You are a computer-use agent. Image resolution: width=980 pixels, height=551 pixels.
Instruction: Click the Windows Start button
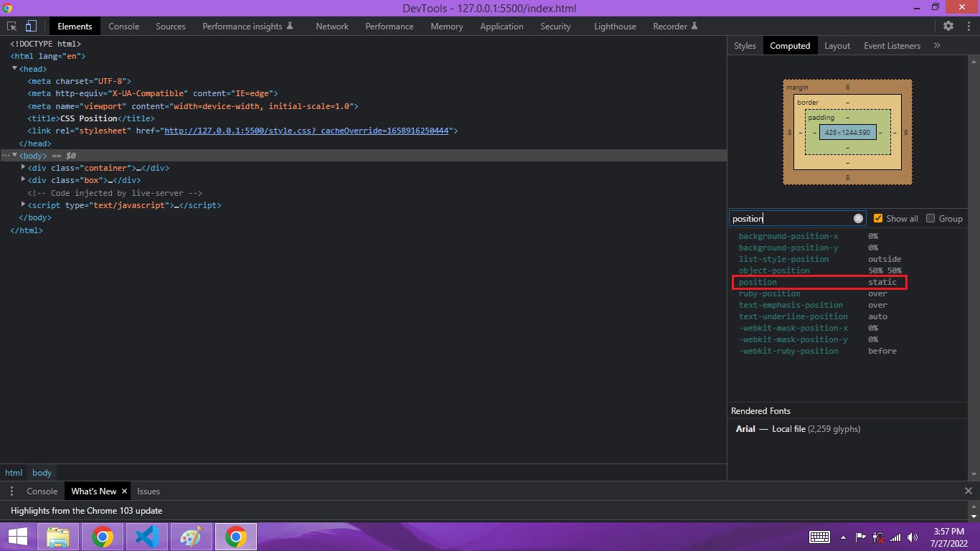[18, 537]
